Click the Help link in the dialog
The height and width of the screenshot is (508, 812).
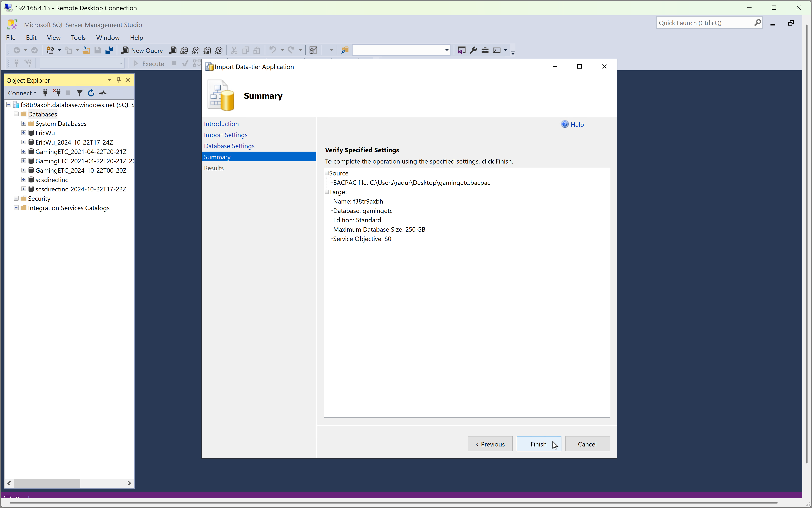577,125
